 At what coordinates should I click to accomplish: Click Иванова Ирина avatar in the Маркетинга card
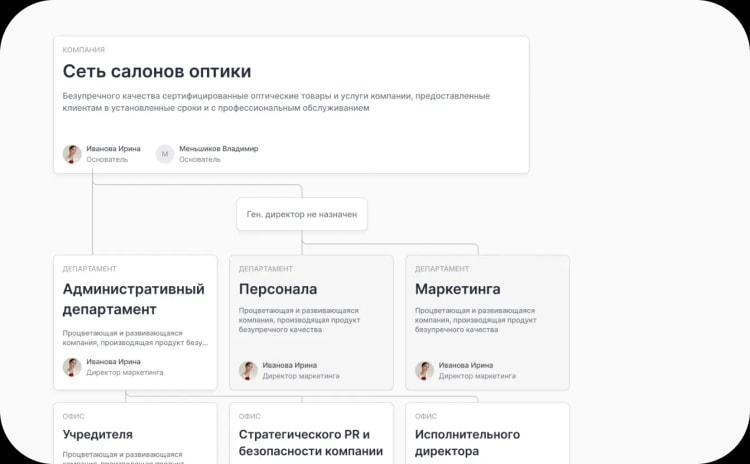click(x=424, y=371)
